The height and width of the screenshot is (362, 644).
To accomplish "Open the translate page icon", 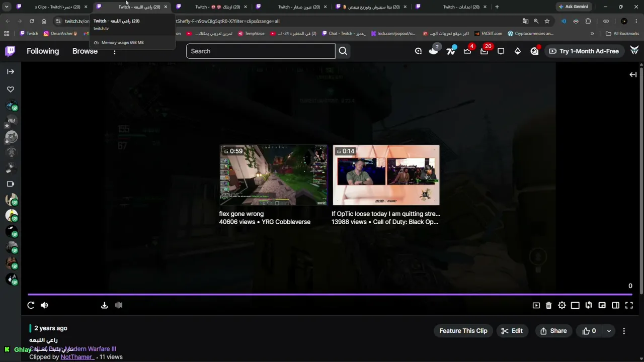I will [525, 21].
